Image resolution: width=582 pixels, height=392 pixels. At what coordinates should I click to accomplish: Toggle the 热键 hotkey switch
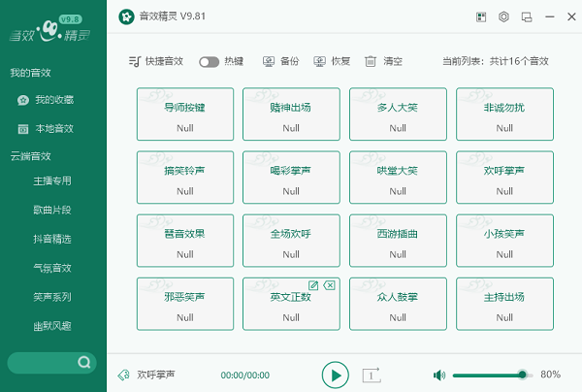(209, 61)
